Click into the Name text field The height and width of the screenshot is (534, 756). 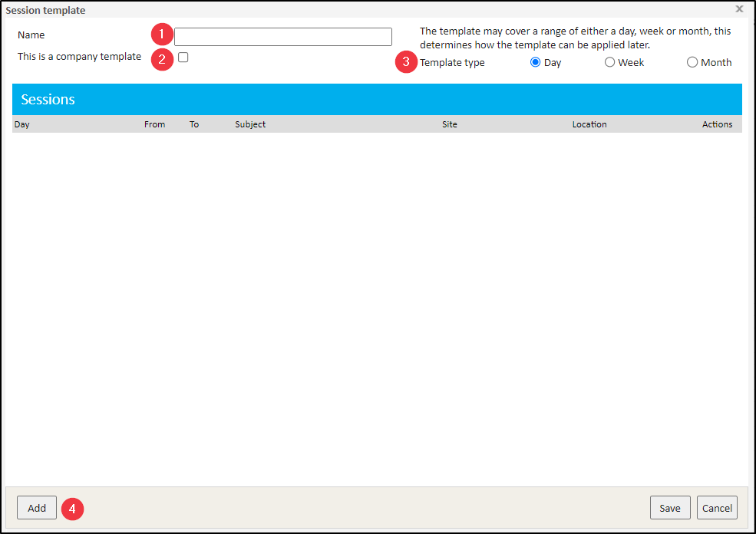pyautogui.click(x=282, y=37)
